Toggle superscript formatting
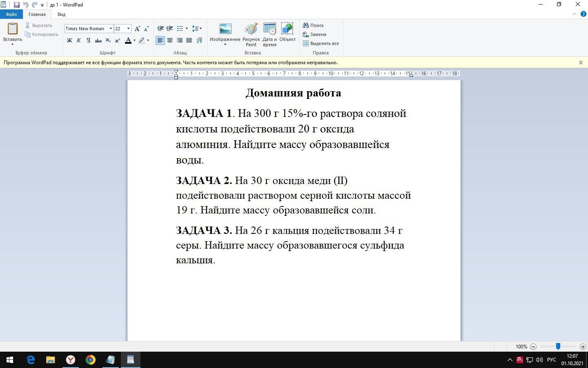The image size is (588, 368). (117, 40)
